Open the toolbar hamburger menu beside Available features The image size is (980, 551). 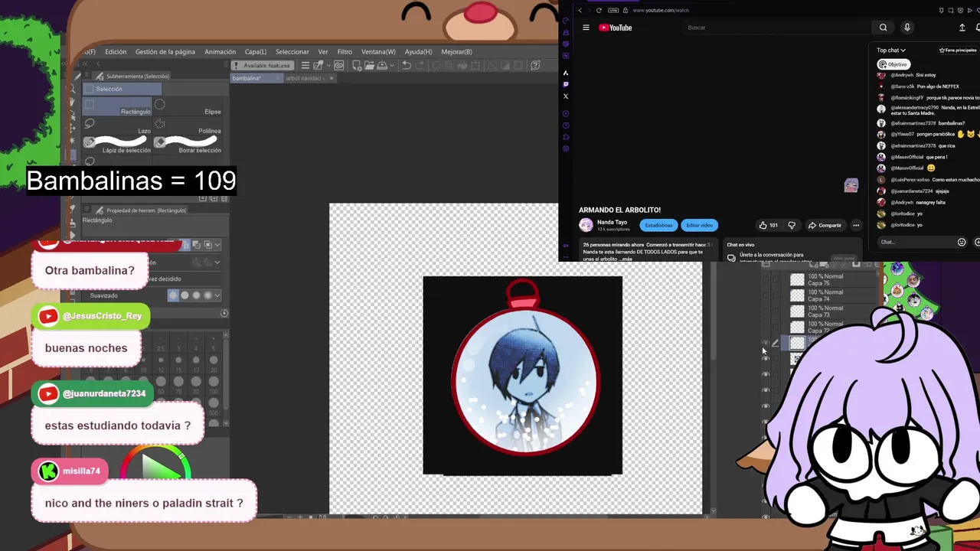(305, 66)
